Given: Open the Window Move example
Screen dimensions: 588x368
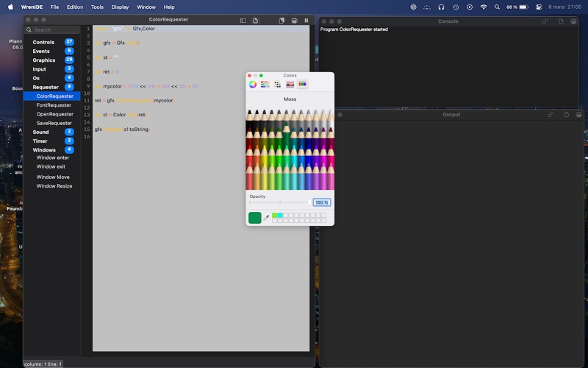Looking at the screenshot, I should pos(53,177).
